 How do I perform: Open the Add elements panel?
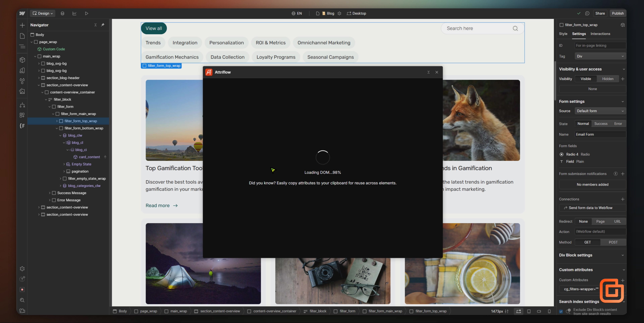pos(22,25)
